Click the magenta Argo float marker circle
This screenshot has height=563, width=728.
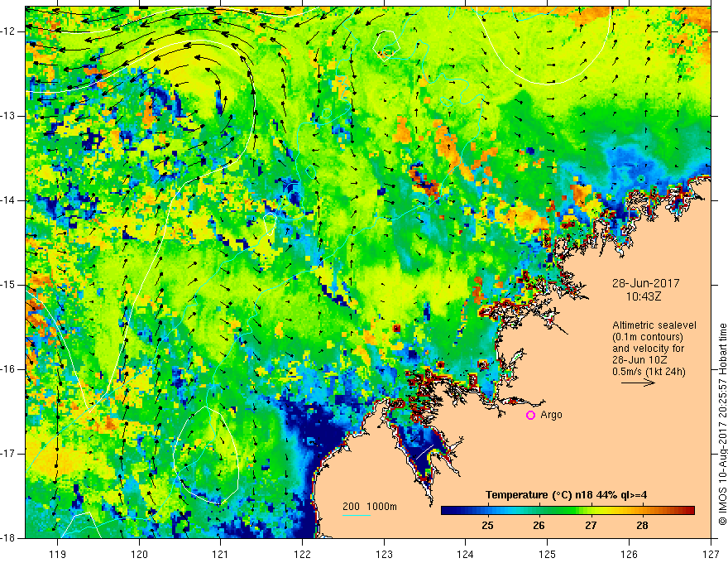530,416
